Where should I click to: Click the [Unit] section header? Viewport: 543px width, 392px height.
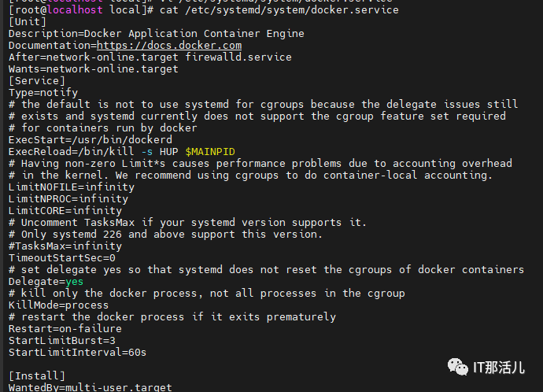tap(28, 22)
